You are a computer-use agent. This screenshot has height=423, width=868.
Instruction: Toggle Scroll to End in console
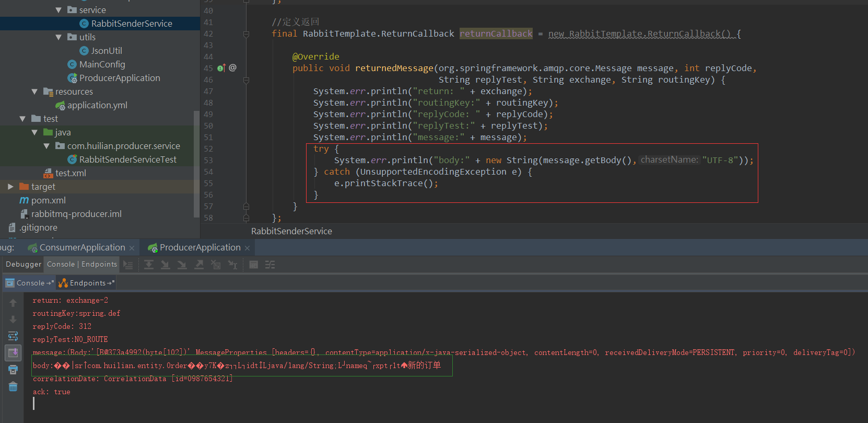(13, 353)
